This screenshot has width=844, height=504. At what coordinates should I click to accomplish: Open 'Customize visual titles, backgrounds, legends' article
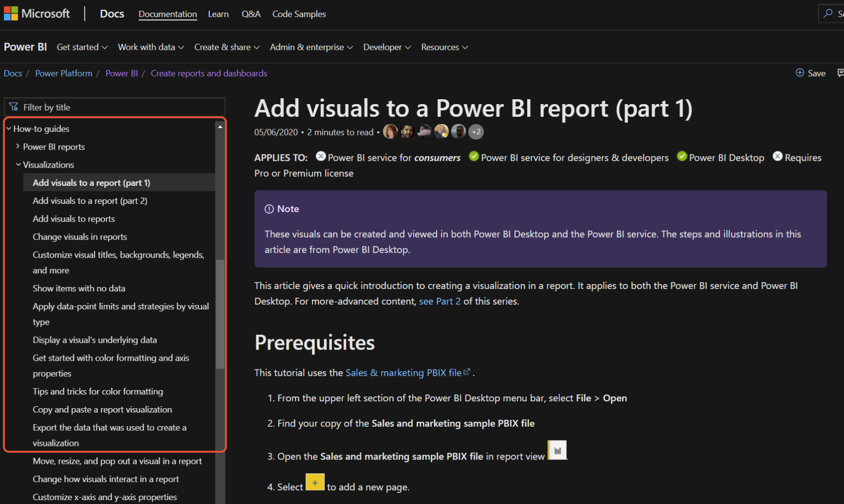(118, 263)
